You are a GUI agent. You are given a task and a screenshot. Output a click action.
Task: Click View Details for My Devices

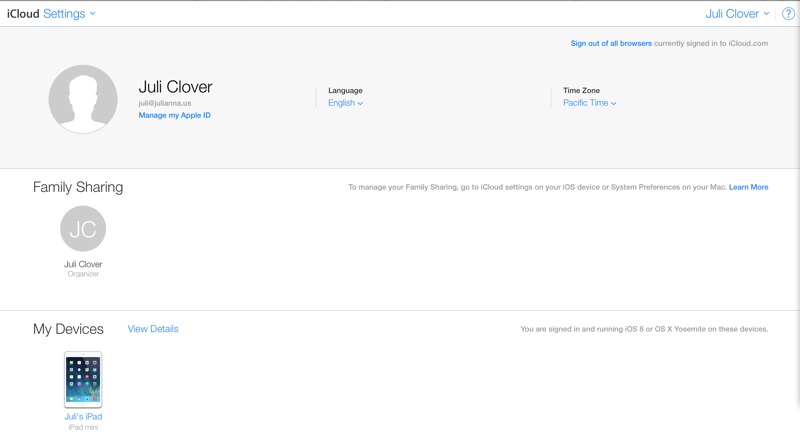point(153,329)
